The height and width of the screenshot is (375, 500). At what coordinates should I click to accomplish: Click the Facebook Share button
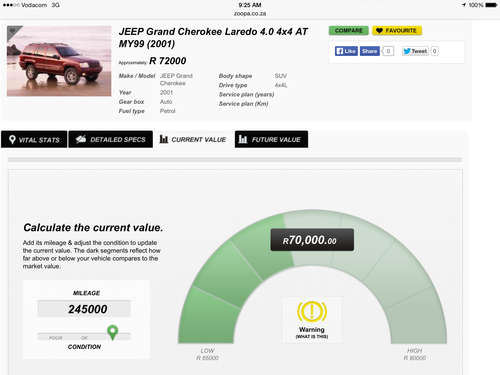pos(370,51)
